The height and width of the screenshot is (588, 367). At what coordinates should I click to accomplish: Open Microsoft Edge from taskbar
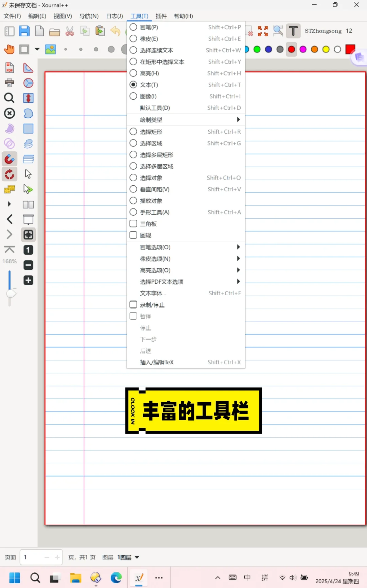pyautogui.click(x=116, y=577)
